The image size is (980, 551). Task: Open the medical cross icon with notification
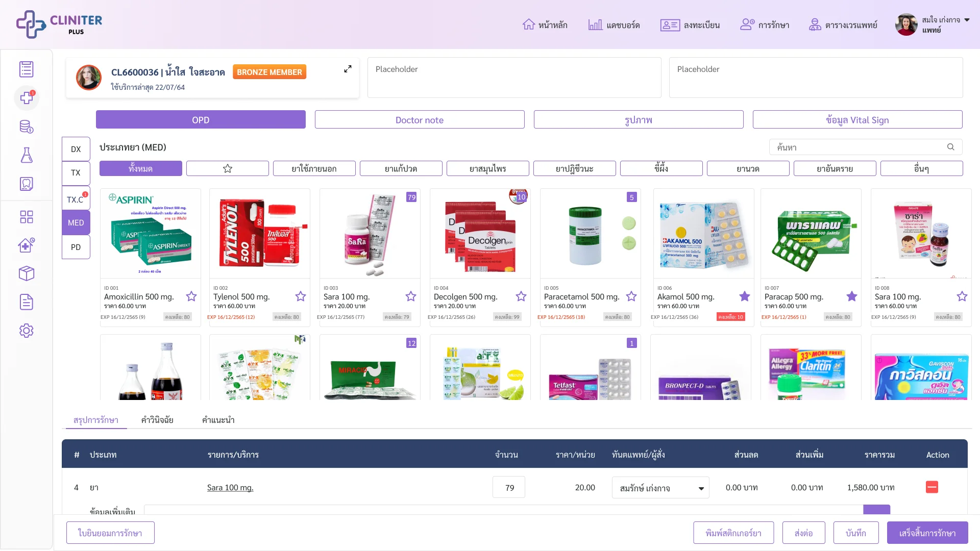pyautogui.click(x=27, y=97)
